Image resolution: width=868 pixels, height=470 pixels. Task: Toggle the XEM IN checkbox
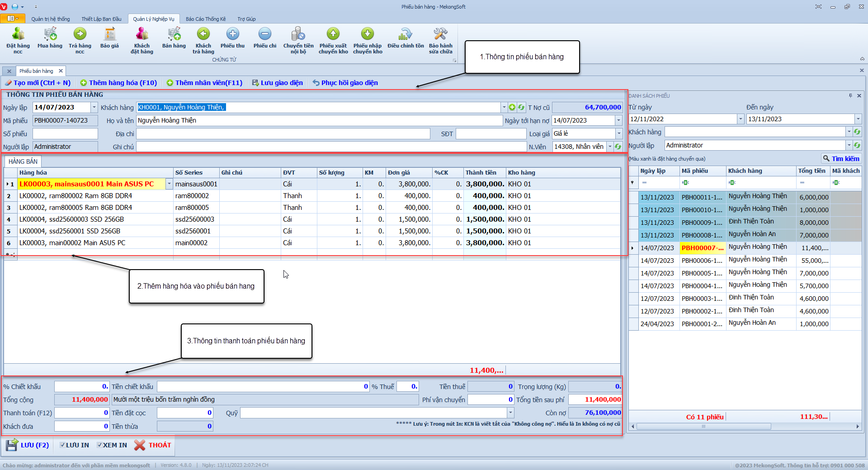[100, 445]
